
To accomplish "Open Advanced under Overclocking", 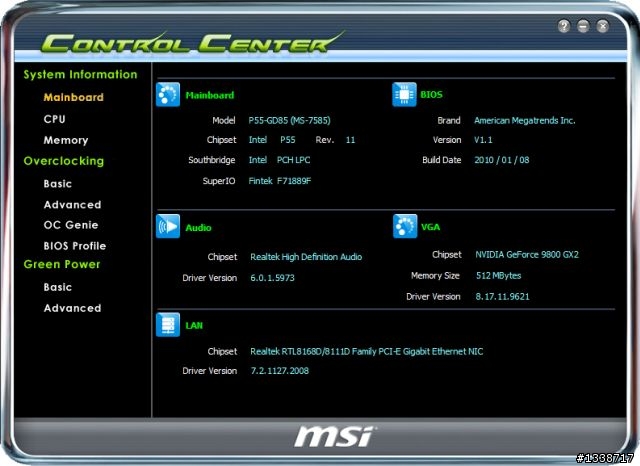I will (72, 204).
